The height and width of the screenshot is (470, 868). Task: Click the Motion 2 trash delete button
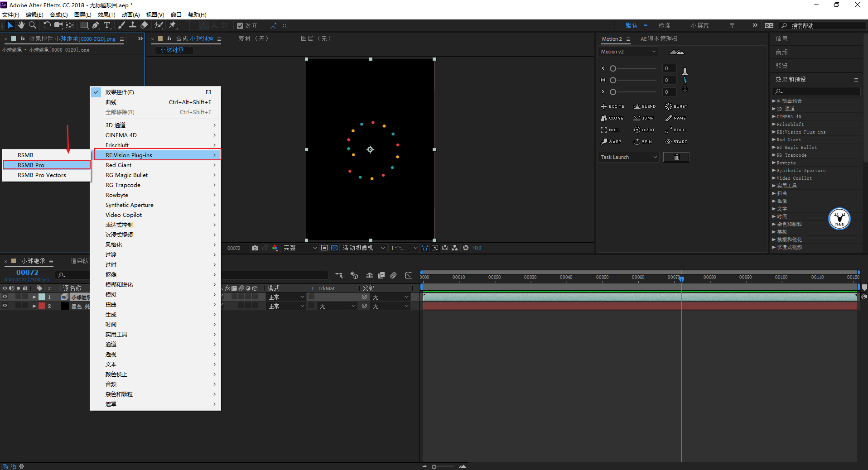[676, 157]
